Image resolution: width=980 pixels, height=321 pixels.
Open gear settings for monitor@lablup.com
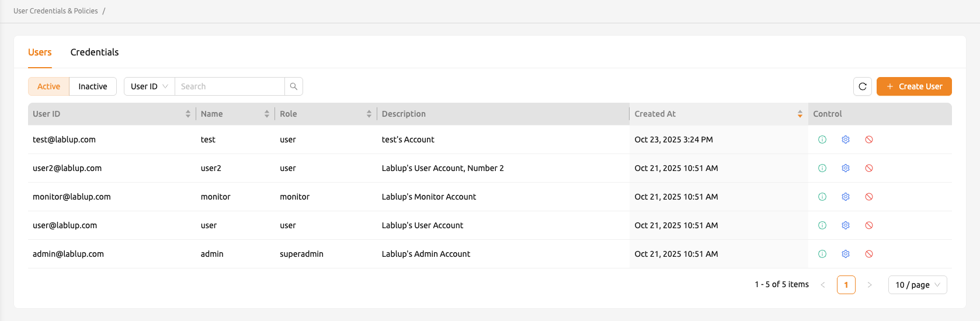coord(846,197)
